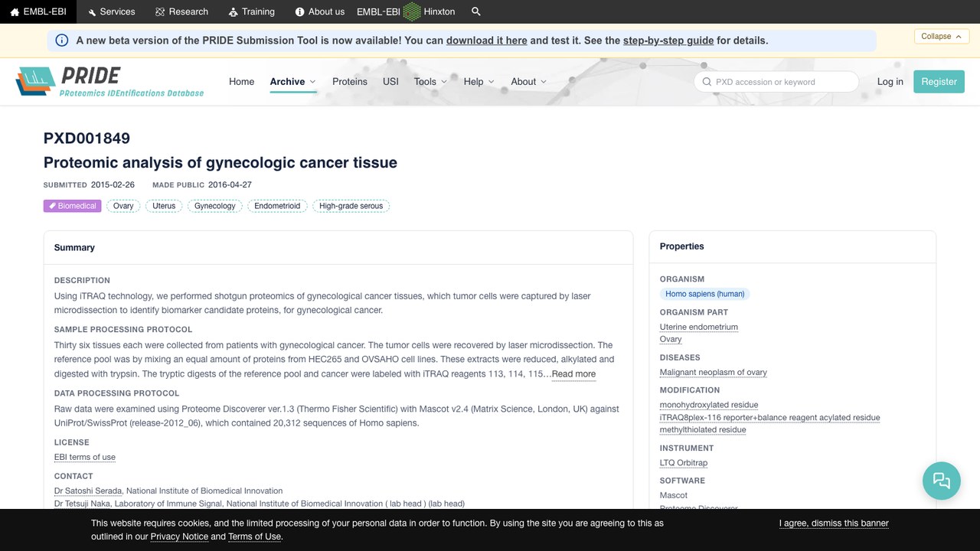This screenshot has height=551, width=980.
Task: Expand the Tools dropdown menu
Action: pyautogui.click(x=431, y=82)
